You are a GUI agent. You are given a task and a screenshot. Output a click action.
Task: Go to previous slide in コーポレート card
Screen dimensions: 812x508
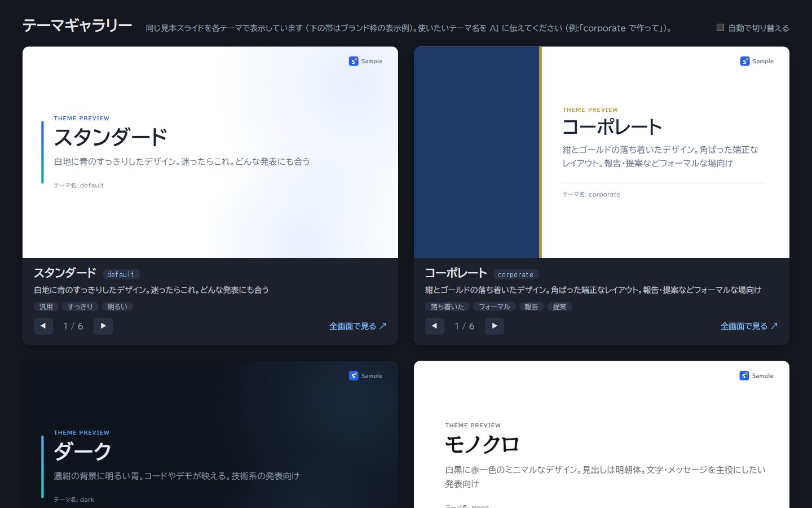[x=435, y=326]
